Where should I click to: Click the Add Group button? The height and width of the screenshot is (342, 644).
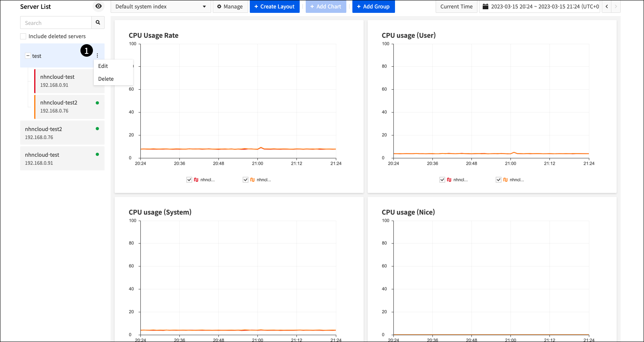click(x=373, y=6)
